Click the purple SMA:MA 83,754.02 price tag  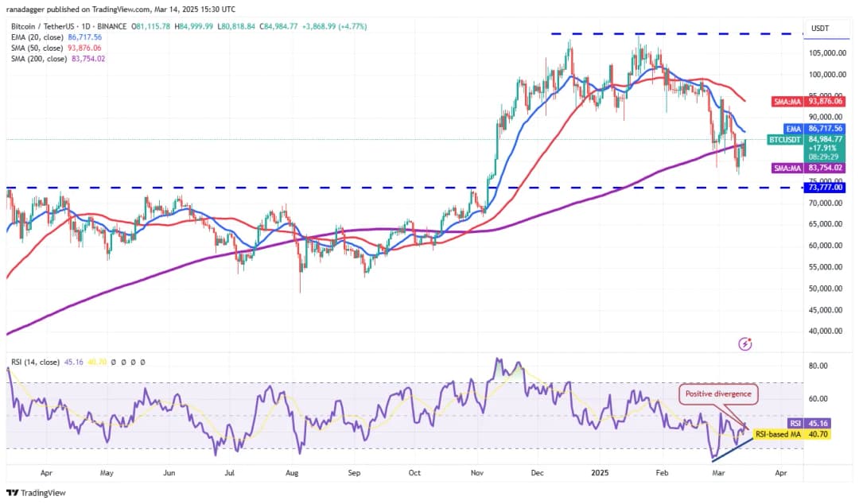pos(807,168)
